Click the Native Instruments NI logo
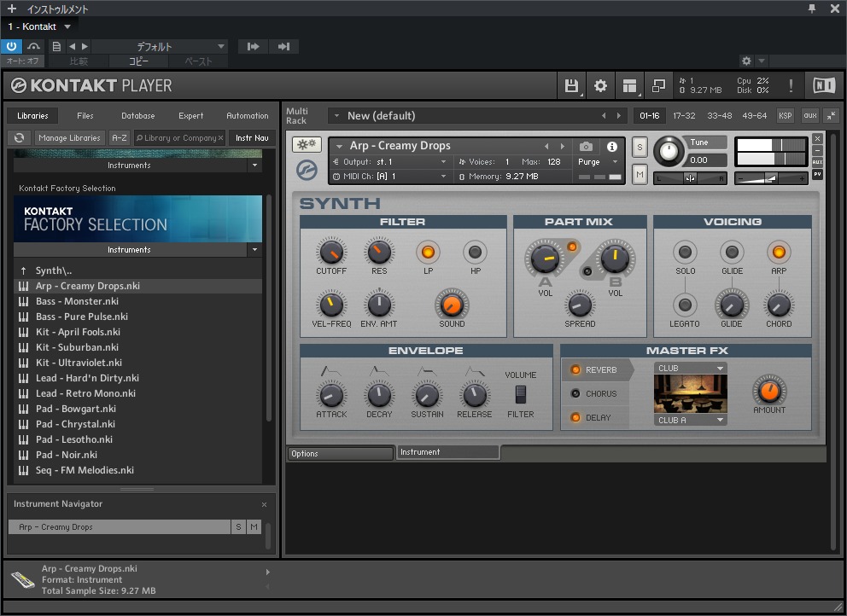The image size is (847, 616). (824, 85)
